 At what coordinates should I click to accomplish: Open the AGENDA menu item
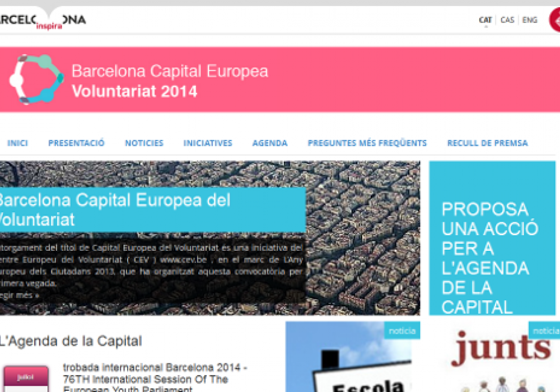click(270, 143)
